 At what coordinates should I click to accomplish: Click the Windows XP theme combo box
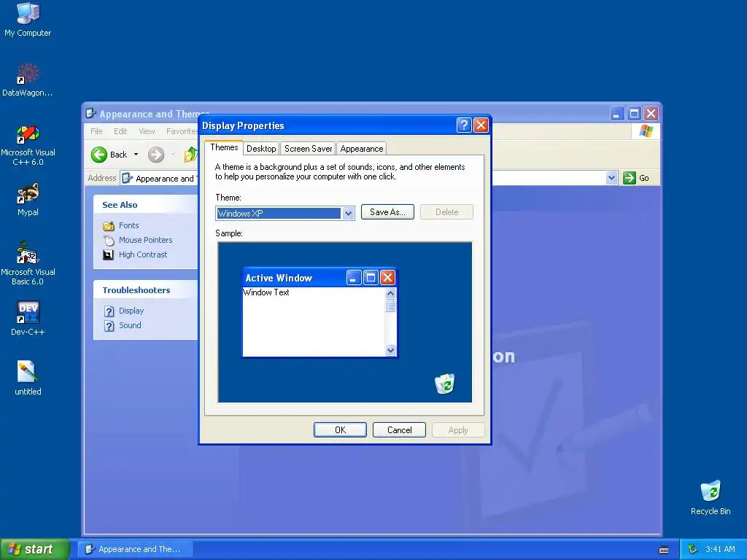[x=285, y=214]
